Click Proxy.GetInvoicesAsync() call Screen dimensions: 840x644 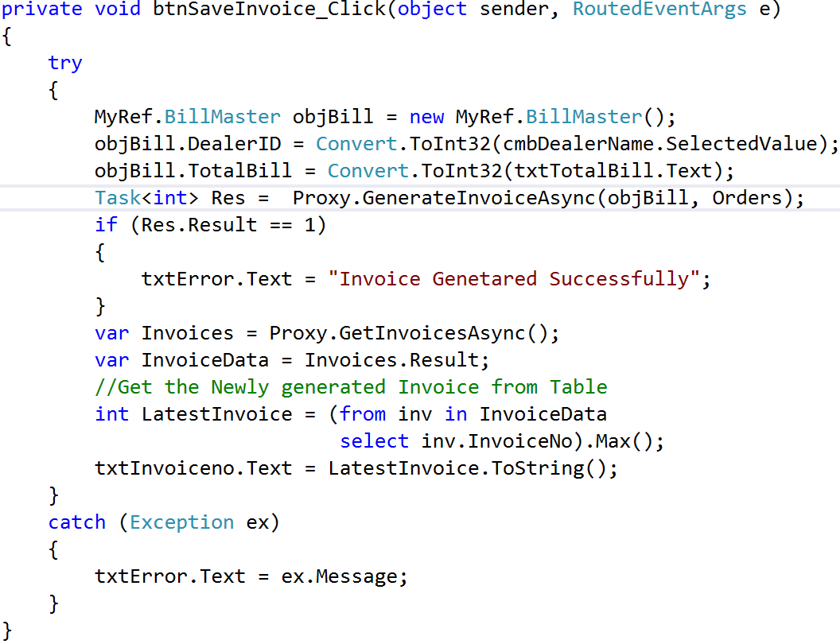[x=409, y=333]
